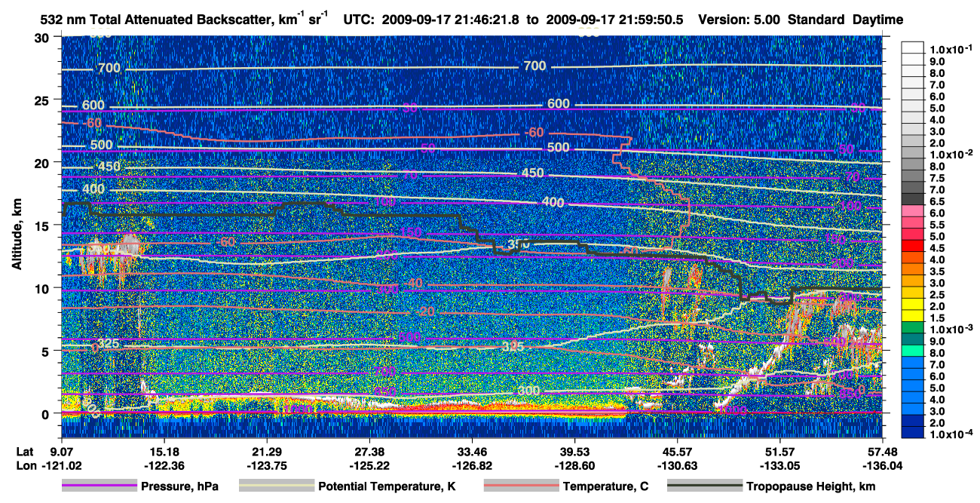
Task: Click the 'Lon' row label below the plot
Action: click(x=26, y=466)
